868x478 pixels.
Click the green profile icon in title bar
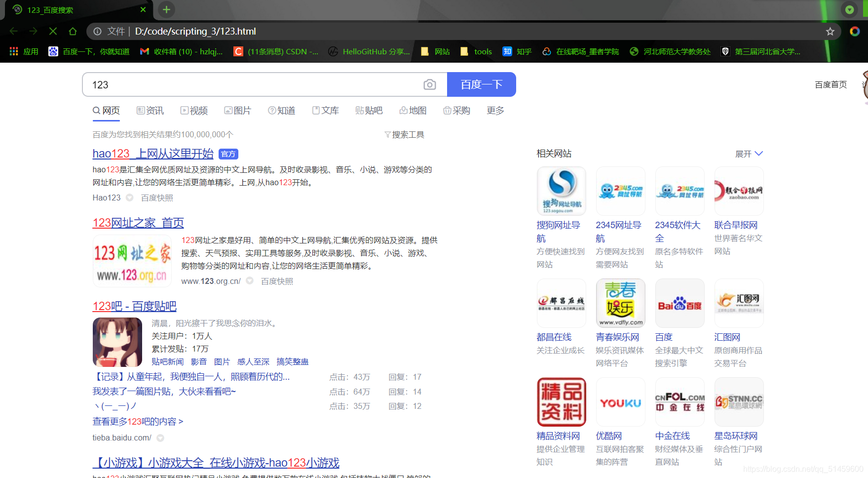coord(849,9)
